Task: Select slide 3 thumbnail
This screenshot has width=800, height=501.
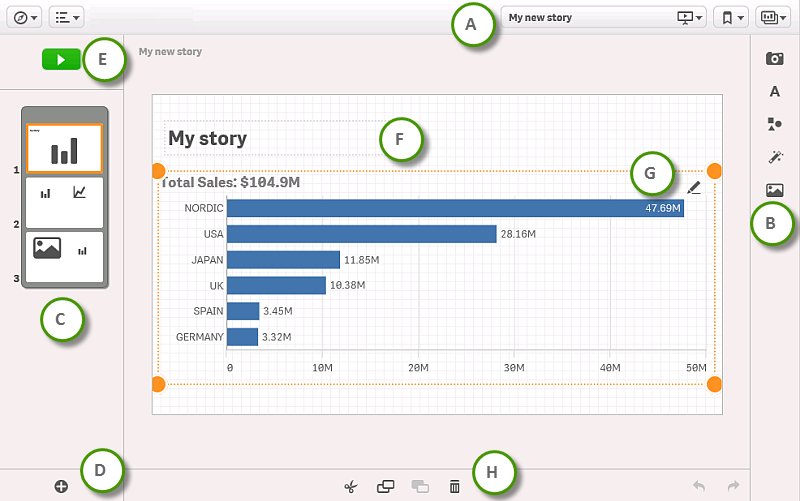Action: pyautogui.click(x=64, y=256)
